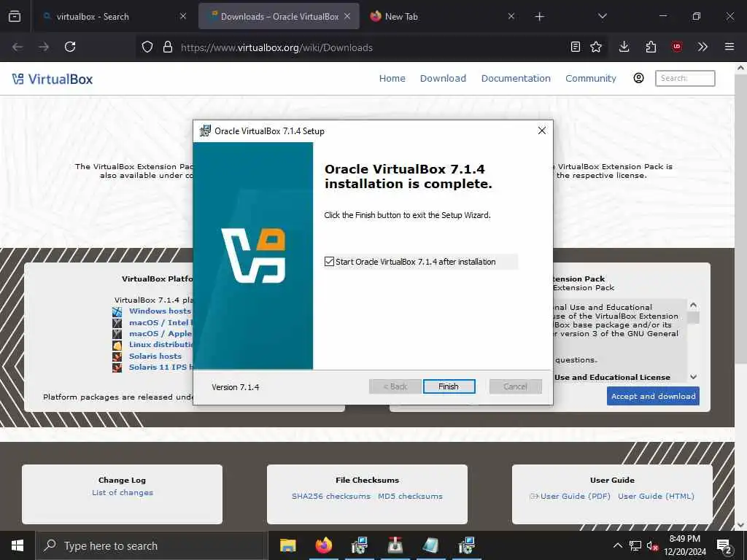Open the notification center icon
This screenshot has height=560, width=747.
click(x=724, y=545)
